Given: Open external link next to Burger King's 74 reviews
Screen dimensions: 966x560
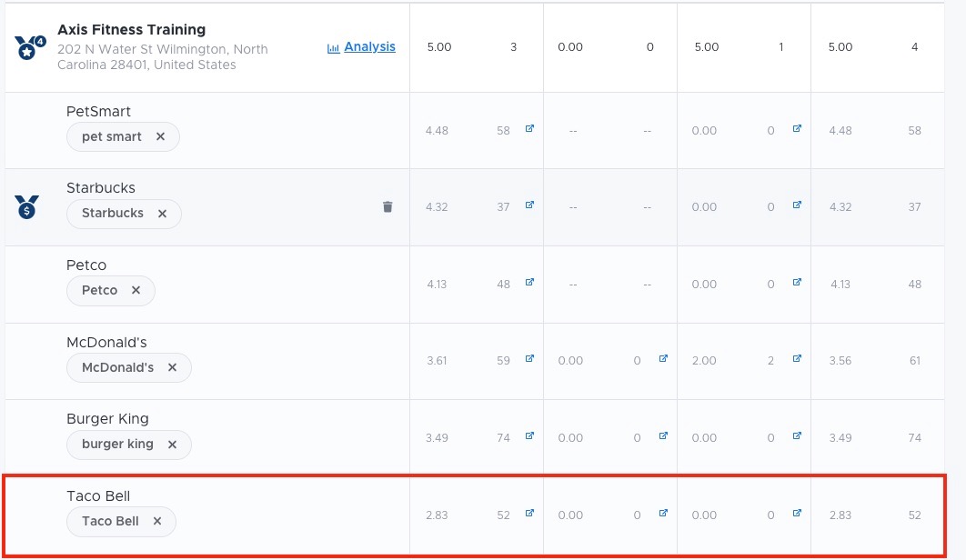Looking at the screenshot, I should (x=529, y=436).
